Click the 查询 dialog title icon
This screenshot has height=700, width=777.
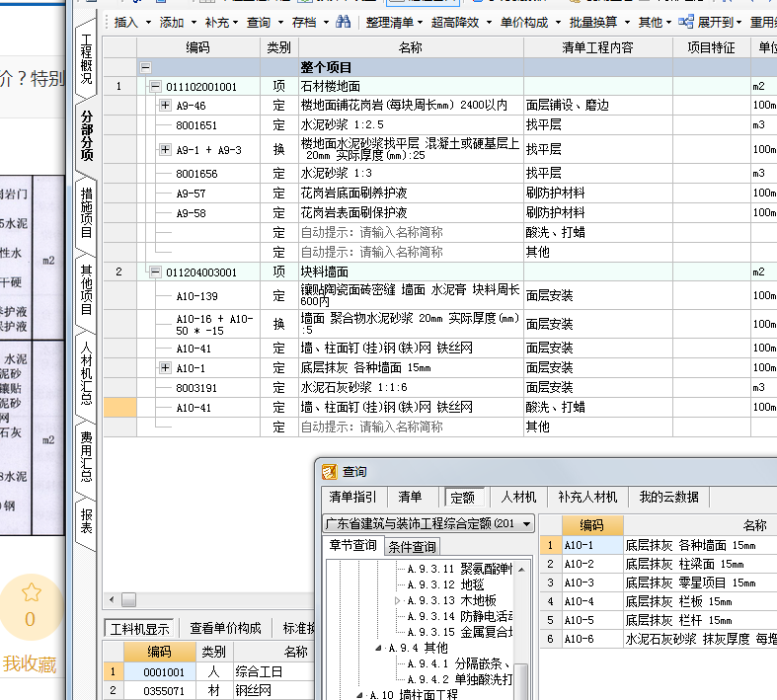tap(330, 472)
